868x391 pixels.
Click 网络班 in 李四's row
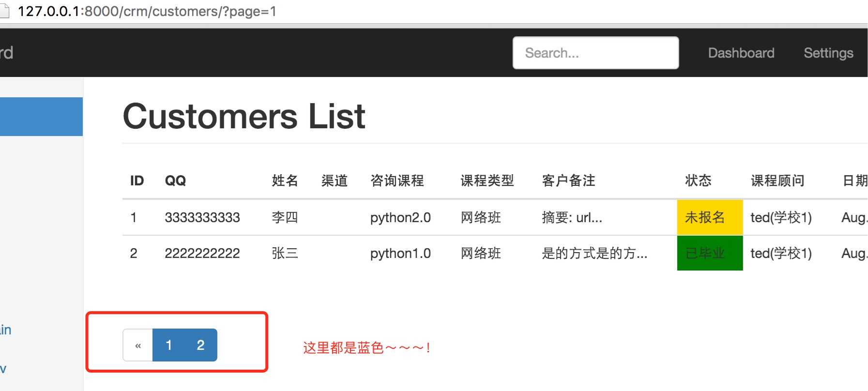coord(481,217)
